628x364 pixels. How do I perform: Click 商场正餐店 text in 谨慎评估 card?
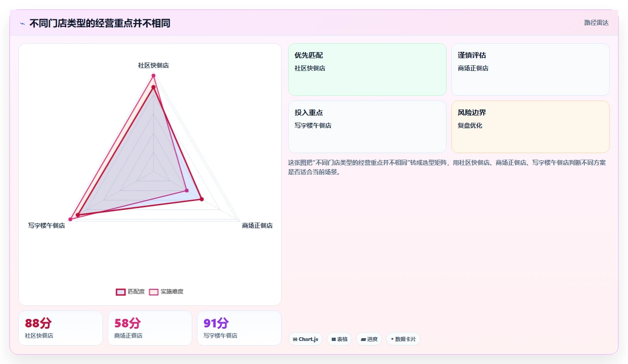coord(473,68)
